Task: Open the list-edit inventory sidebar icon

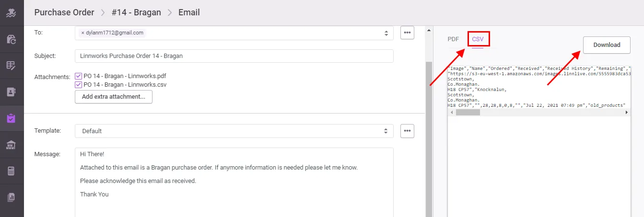Action: [x=12, y=66]
